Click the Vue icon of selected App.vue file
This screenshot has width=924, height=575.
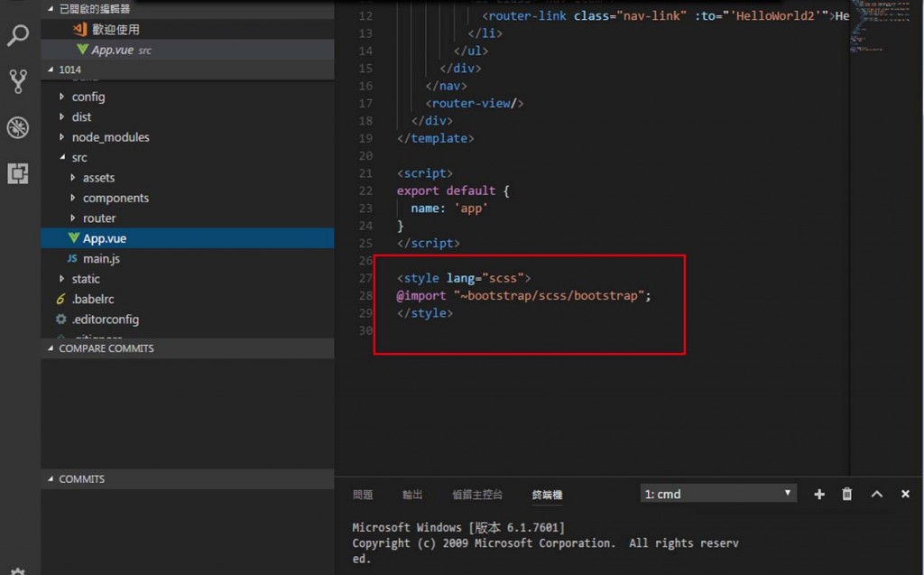(x=74, y=237)
